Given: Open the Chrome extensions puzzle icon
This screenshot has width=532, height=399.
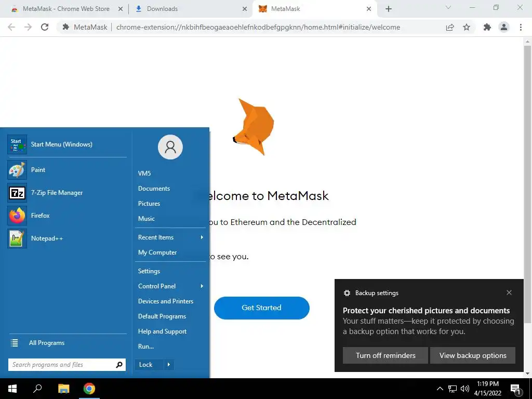Looking at the screenshot, I should (487, 27).
